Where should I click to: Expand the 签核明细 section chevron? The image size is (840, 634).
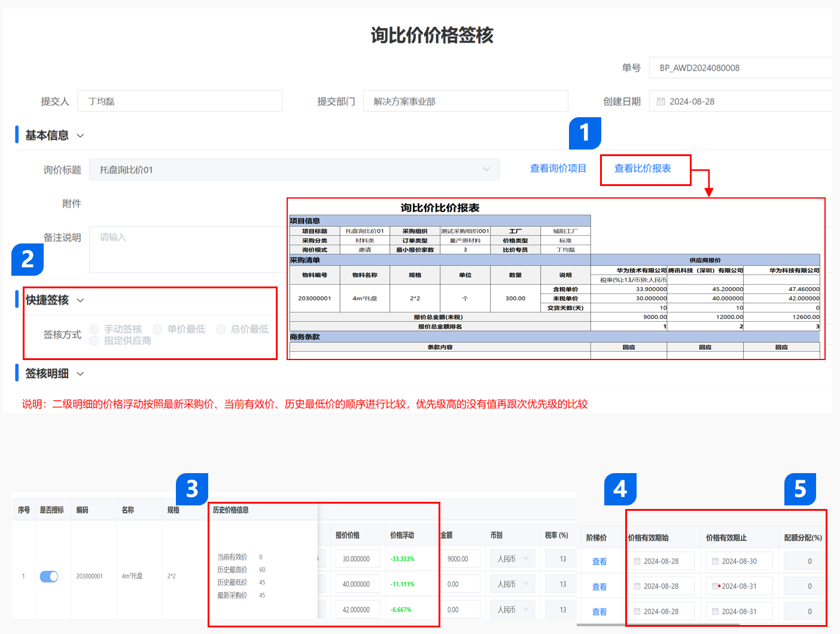pos(80,374)
